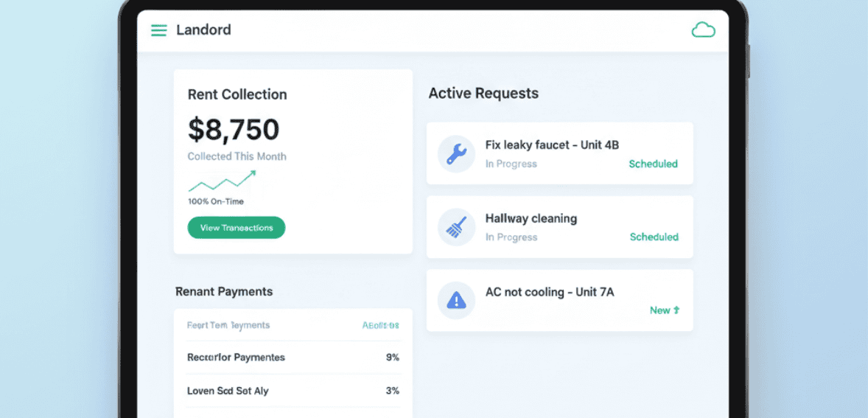Open the Fix leaky faucet - Unit 4B request
The height and width of the screenshot is (418, 868).
(551, 145)
